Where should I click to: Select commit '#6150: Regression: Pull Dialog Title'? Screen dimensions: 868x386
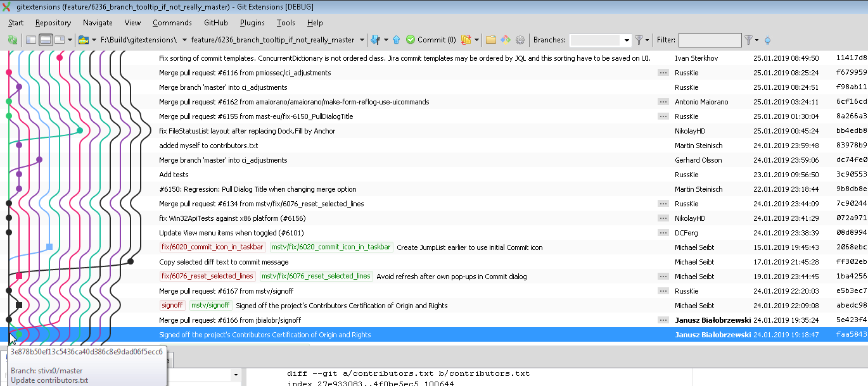click(x=258, y=189)
